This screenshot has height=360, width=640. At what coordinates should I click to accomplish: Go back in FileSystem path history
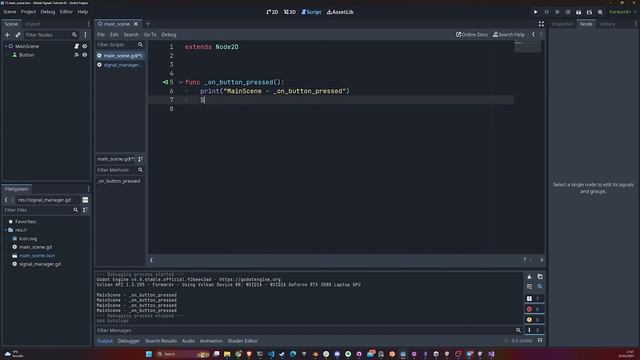(6, 200)
